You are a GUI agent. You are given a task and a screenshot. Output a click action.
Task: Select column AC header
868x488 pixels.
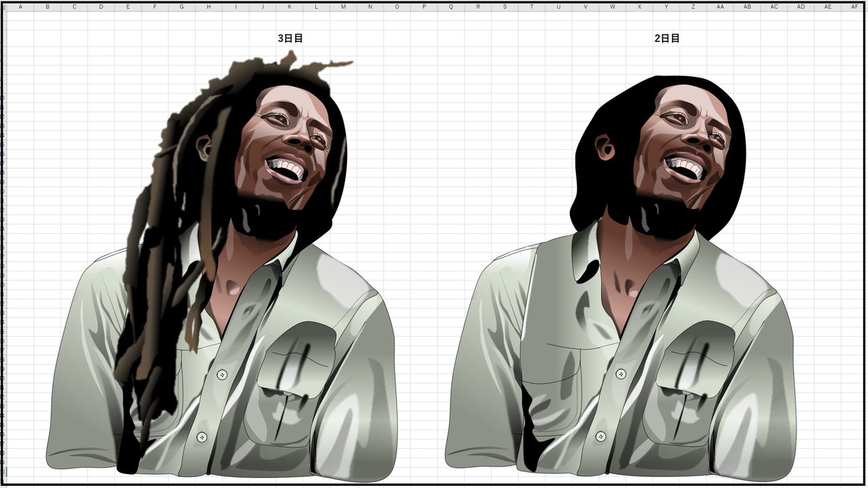pos(774,7)
